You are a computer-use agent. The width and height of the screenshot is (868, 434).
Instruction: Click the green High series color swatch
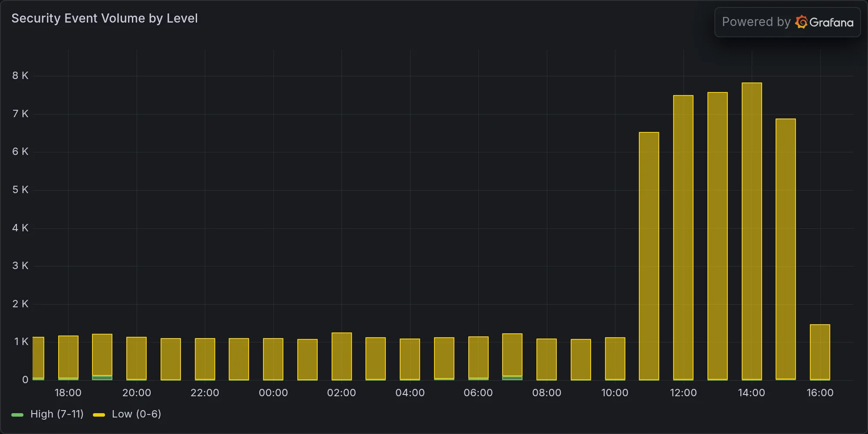click(x=17, y=415)
